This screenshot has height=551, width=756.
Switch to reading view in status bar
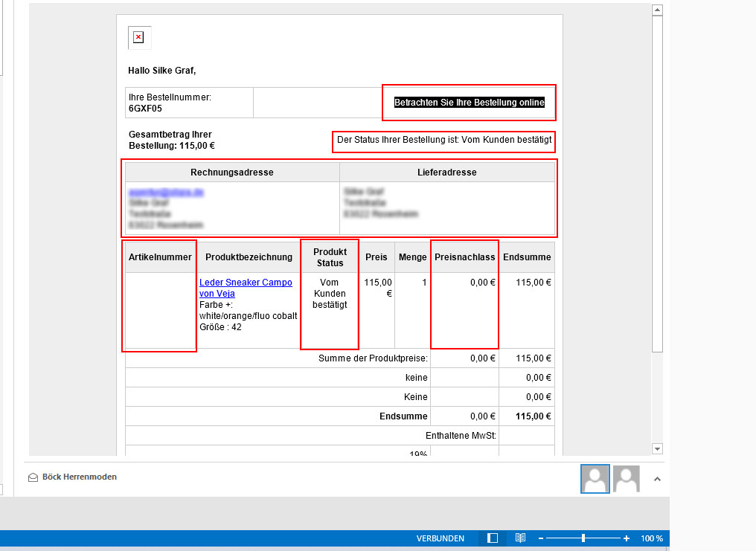(x=521, y=538)
